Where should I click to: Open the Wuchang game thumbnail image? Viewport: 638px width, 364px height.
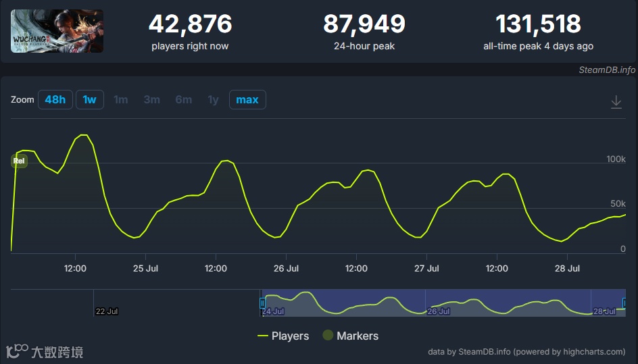click(x=57, y=31)
